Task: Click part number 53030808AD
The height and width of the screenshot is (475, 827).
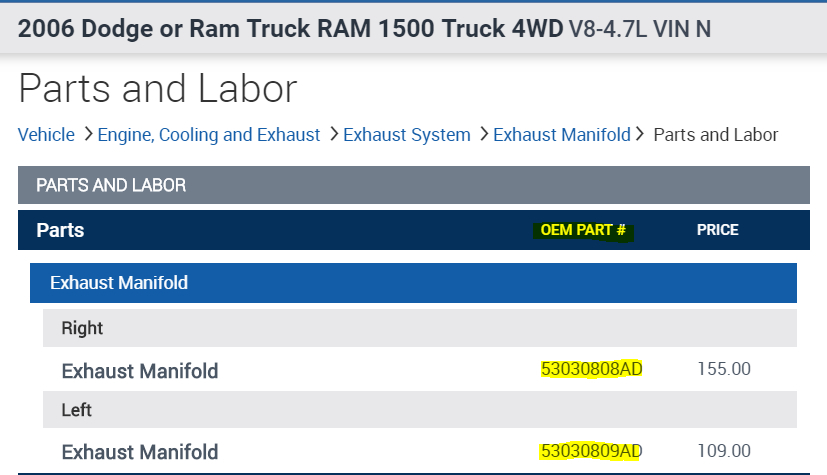Action: [x=591, y=369]
